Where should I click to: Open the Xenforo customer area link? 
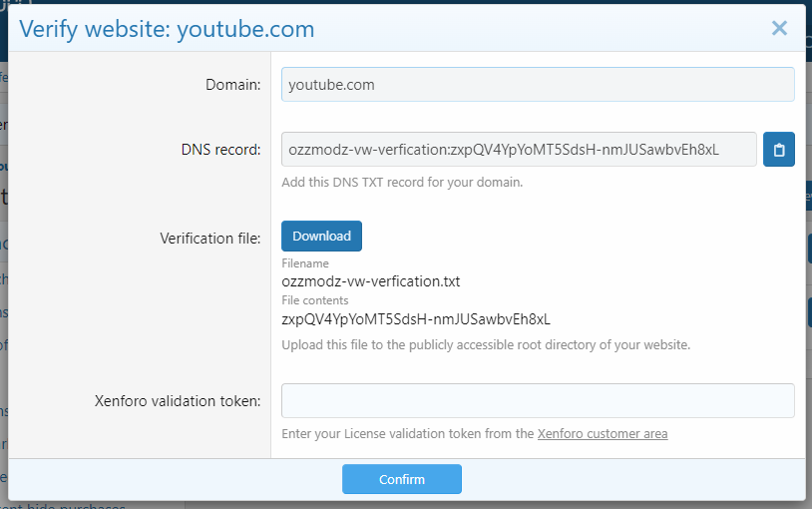coord(603,433)
